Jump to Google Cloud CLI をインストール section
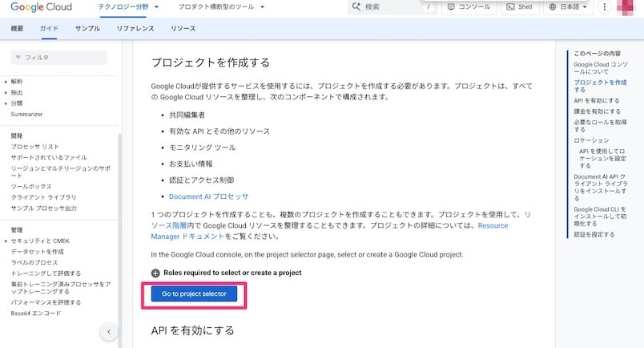Screen dimensions: 644x348 (x=600, y=216)
